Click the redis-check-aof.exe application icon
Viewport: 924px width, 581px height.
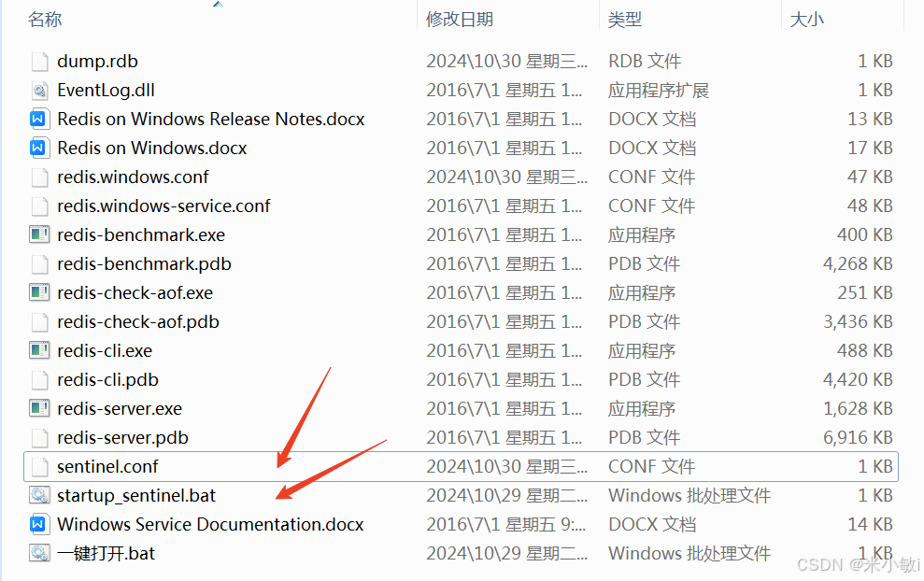point(39,293)
